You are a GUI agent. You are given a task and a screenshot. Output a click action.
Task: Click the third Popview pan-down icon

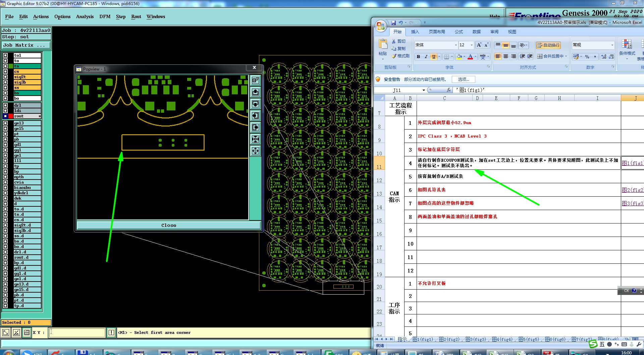point(255,104)
